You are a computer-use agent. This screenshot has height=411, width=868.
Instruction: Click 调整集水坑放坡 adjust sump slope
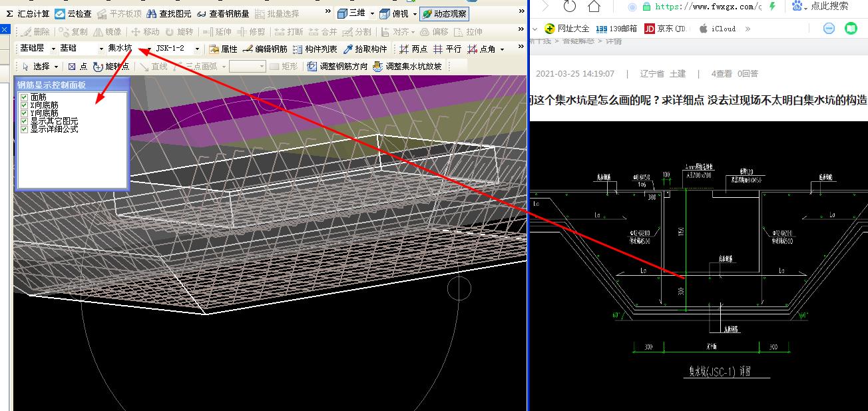[x=407, y=67]
